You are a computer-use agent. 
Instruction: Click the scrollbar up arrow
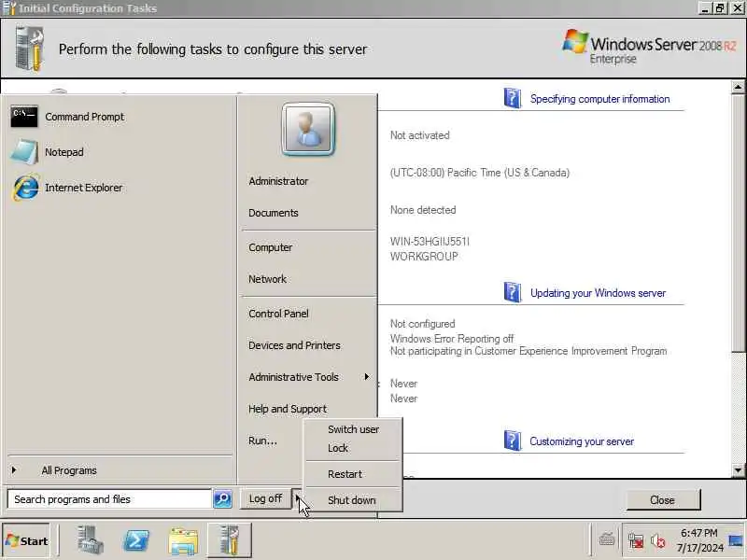click(x=738, y=87)
